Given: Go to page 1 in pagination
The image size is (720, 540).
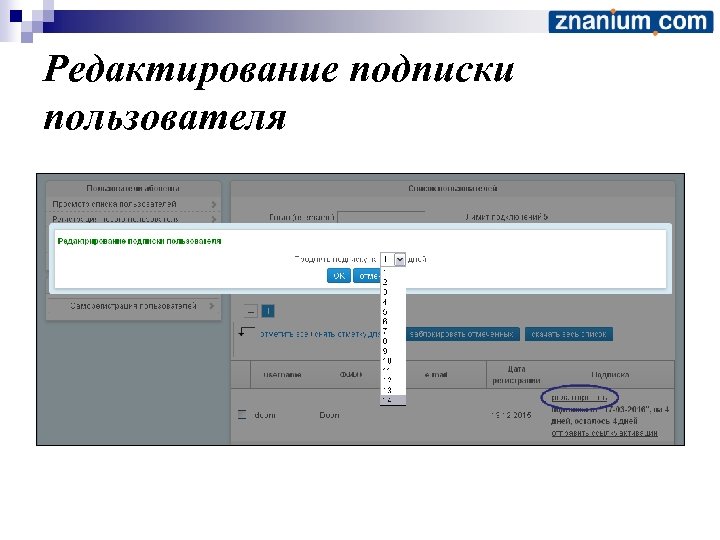Looking at the screenshot, I should [268, 312].
